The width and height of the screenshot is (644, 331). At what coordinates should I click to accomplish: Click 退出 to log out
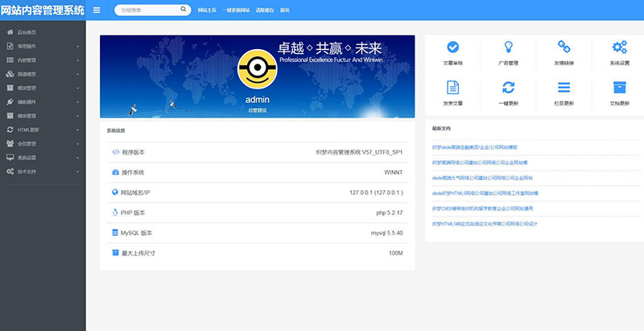click(x=284, y=10)
